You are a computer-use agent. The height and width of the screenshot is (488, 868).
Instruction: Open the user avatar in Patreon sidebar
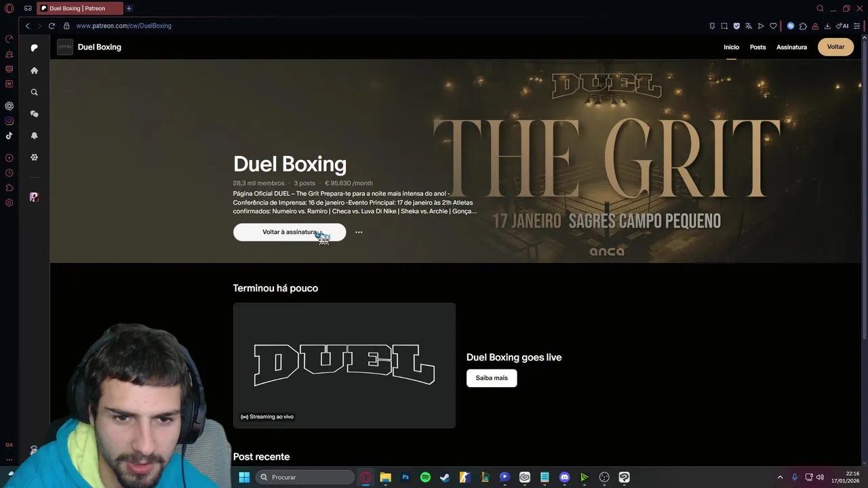pos(34,197)
